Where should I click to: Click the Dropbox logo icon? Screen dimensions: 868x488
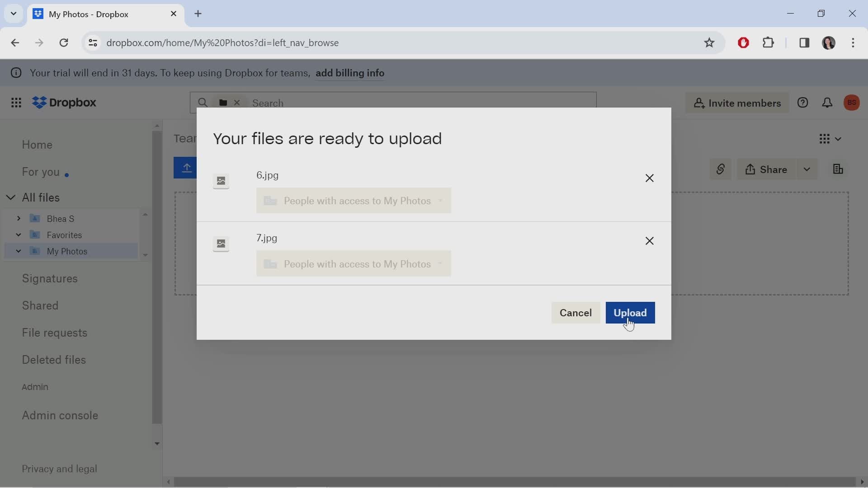click(38, 103)
